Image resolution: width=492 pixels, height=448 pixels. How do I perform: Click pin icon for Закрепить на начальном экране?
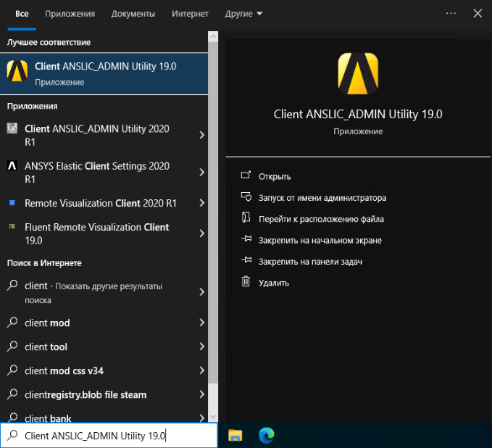(246, 239)
